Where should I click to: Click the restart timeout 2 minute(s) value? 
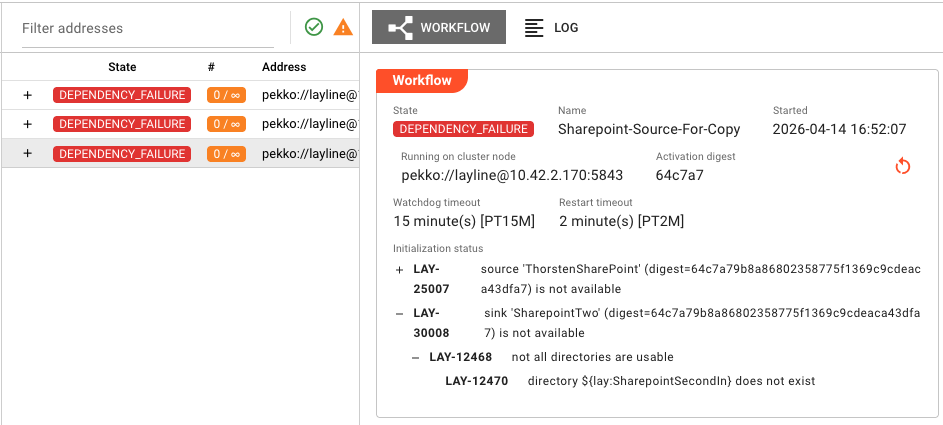point(621,221)
